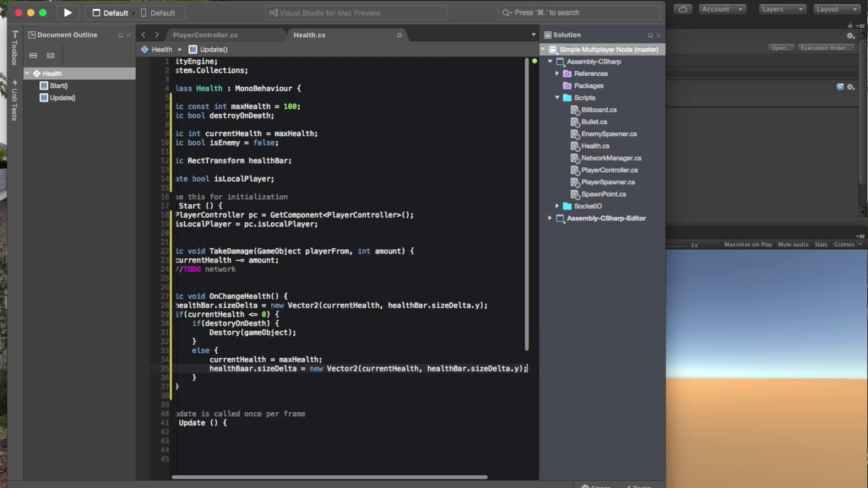Click the green code analysis status indicator

pyautogui.click(x=534, y=62)
